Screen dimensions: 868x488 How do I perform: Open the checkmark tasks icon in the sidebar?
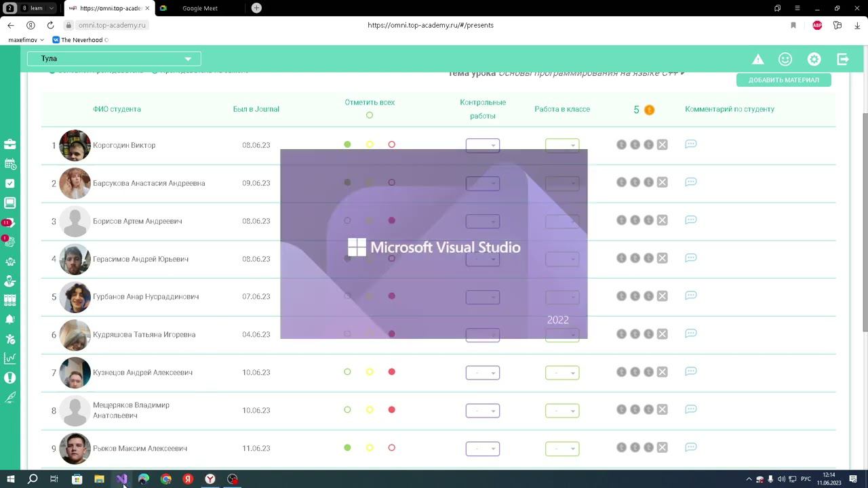coord(10,184)
